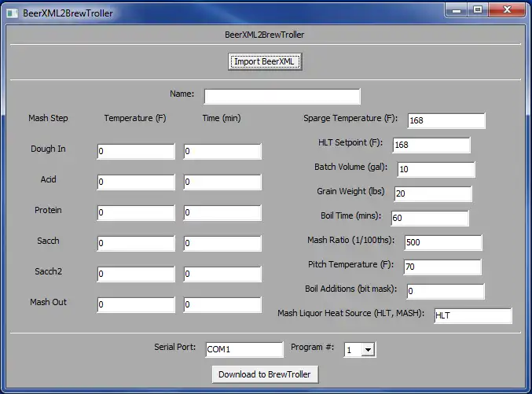This screenshot has height=394, width=532.
Task: Click the Acid temperature field
Action: (x=136, y=182)
